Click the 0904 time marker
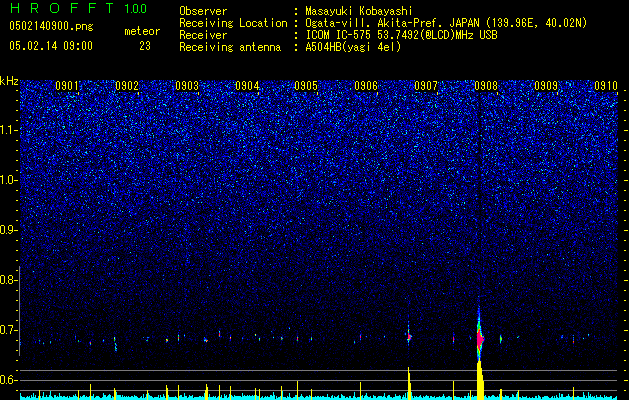Screen dimensions: 629x400 pos(247,86)
